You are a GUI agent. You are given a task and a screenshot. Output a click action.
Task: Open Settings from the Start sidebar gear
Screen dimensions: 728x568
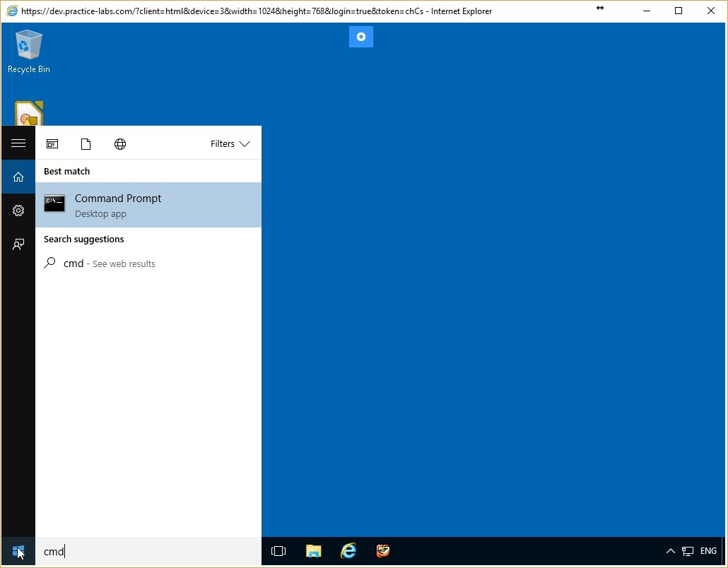[x=18, y=210]
